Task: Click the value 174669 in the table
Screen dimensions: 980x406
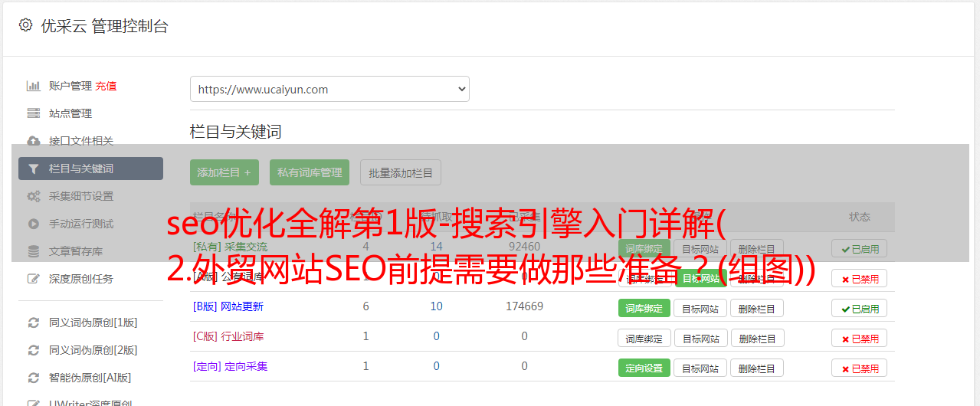Action: 524,306
